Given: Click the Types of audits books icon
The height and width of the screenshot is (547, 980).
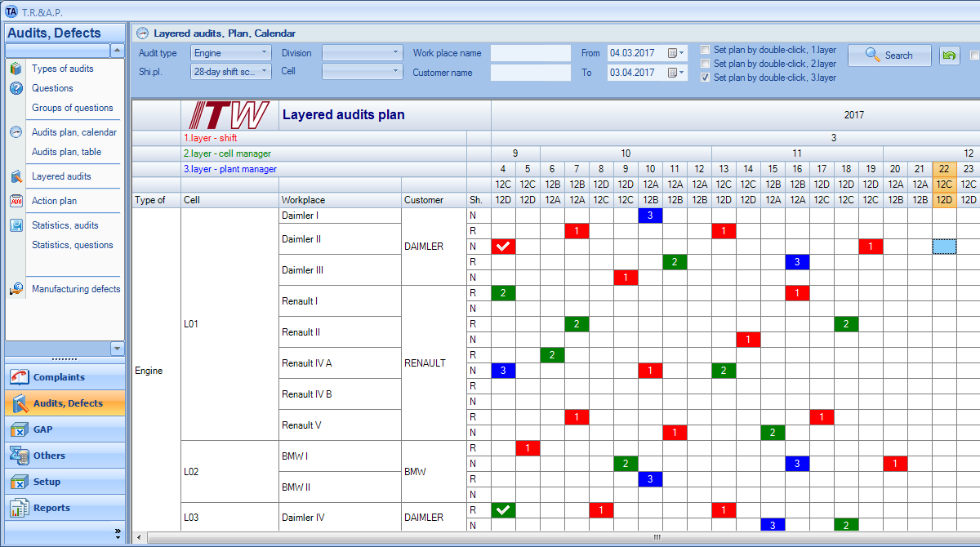Looking at the screenshot, I should [16, 69].
